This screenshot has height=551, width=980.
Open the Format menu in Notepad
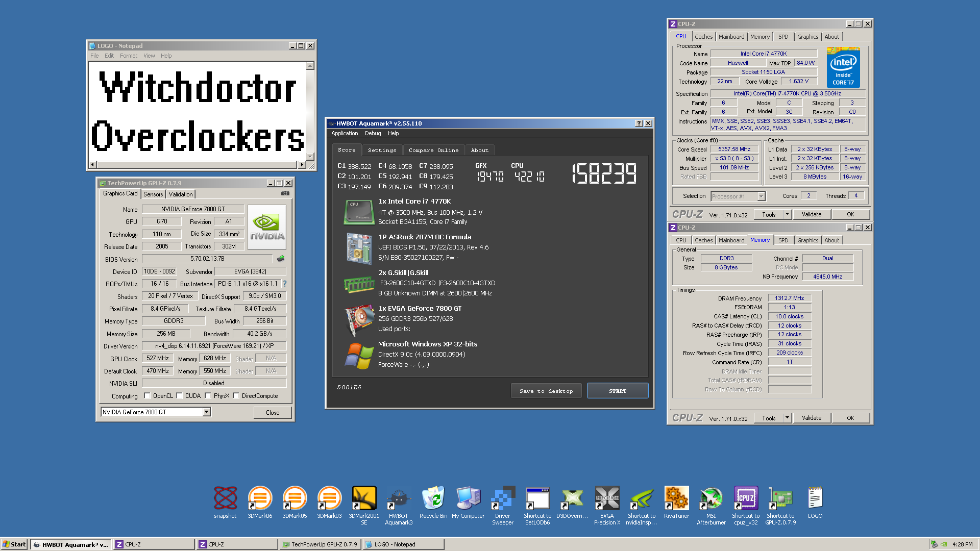(129, 56)
